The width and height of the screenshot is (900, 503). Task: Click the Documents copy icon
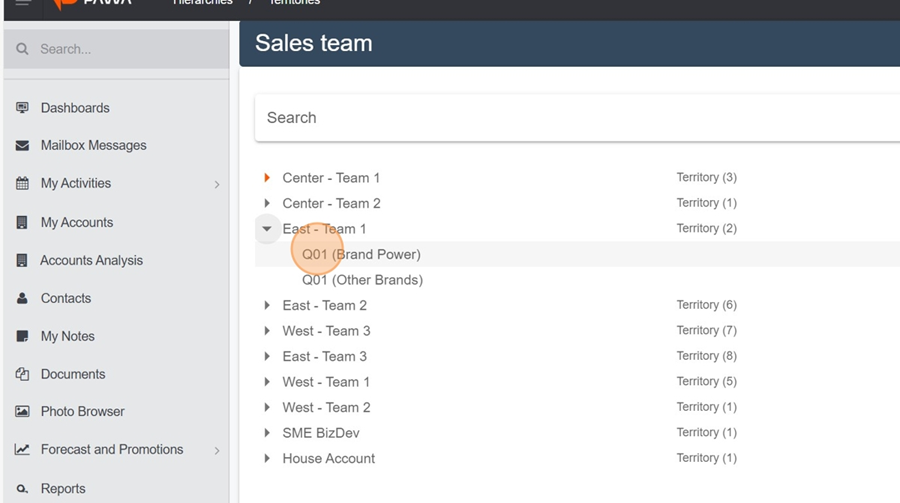(x=22, y=374)
